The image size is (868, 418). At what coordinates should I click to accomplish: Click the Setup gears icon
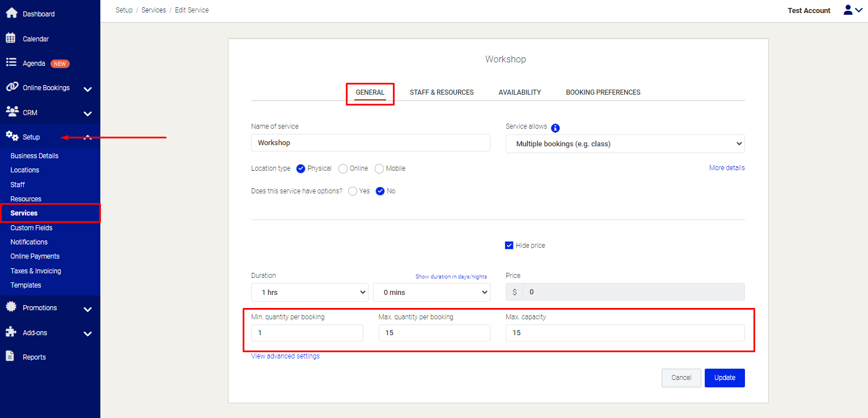pos(12,136)
